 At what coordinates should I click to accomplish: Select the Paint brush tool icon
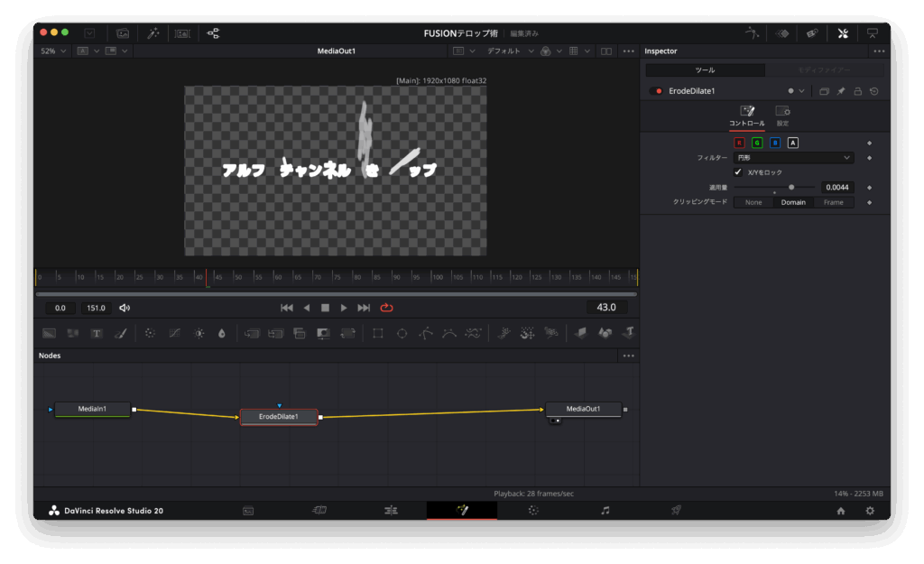pos(120,333)
